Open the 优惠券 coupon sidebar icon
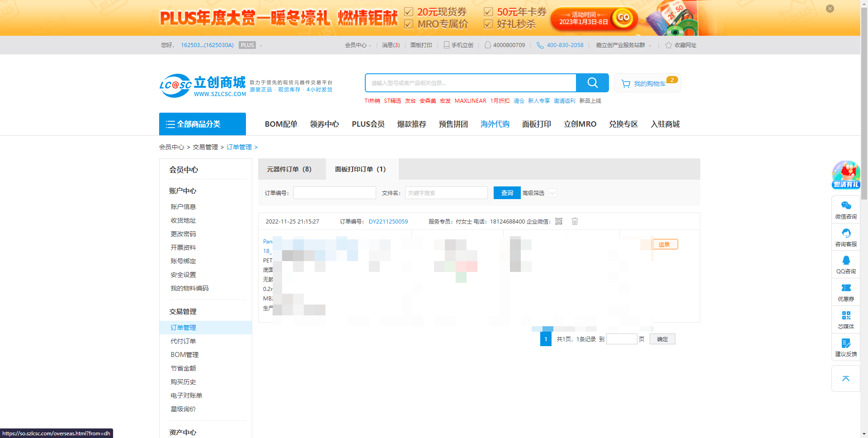This screenshot has height=438, width=868. tap(846, 292)
